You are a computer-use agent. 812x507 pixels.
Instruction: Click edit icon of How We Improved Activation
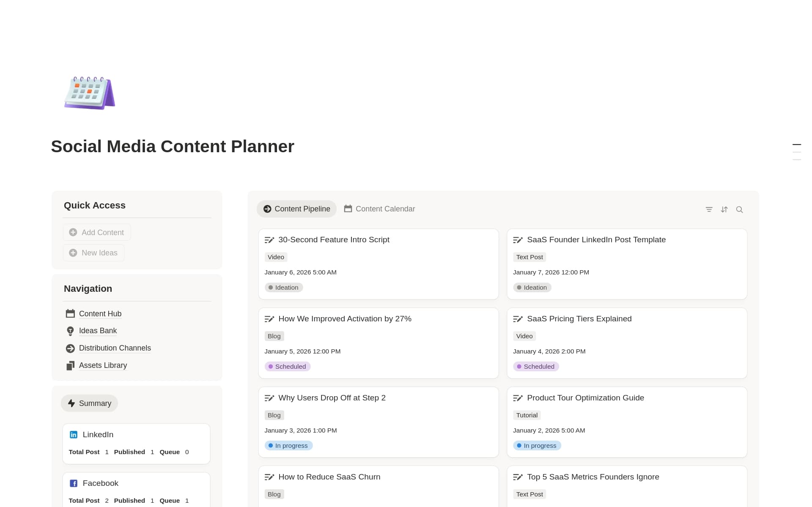pyautogui.click(x=269, y=319)
